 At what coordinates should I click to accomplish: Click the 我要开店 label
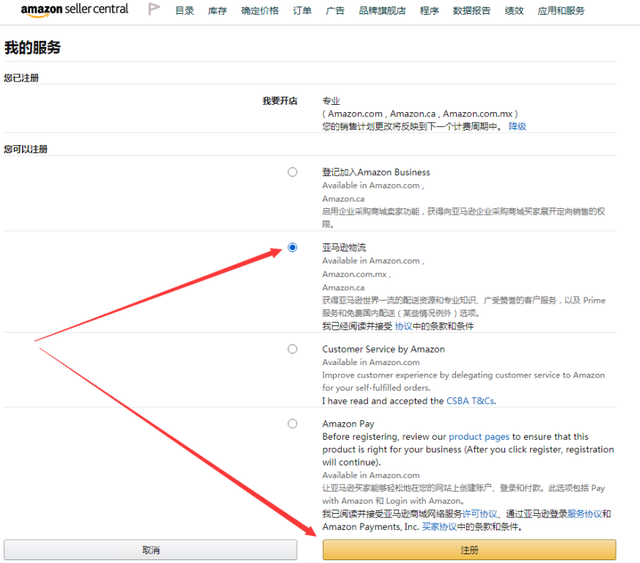pos(280,101)
